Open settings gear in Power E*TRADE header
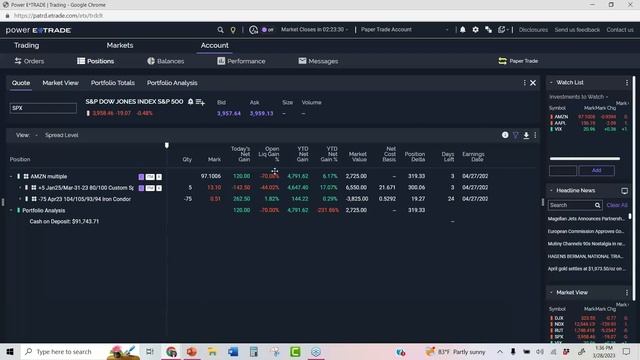 pyautogui.click(x=476, y=30)
